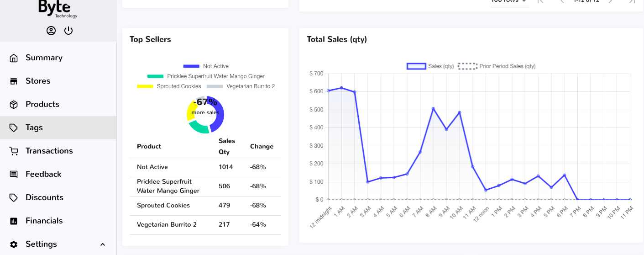Click the 8 AM peak data point
The width and height of the screenshot is (644, 255).
tap(433, 109)
